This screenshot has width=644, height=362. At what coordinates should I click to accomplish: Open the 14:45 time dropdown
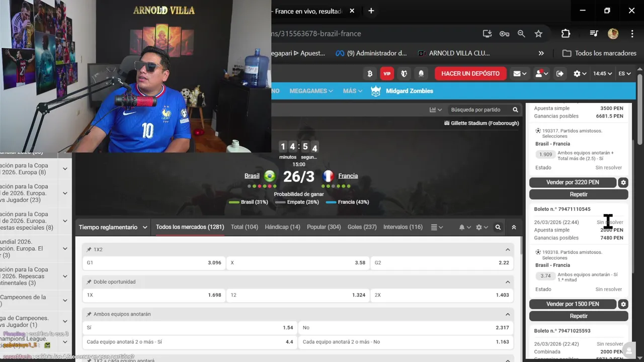pyautogui.click(x=602, y=73)
